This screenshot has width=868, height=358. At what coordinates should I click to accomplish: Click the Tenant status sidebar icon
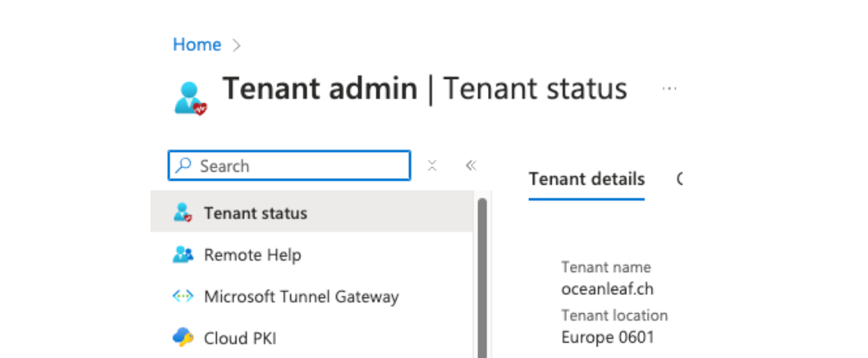pyautogui.click(x=182, y=213)
